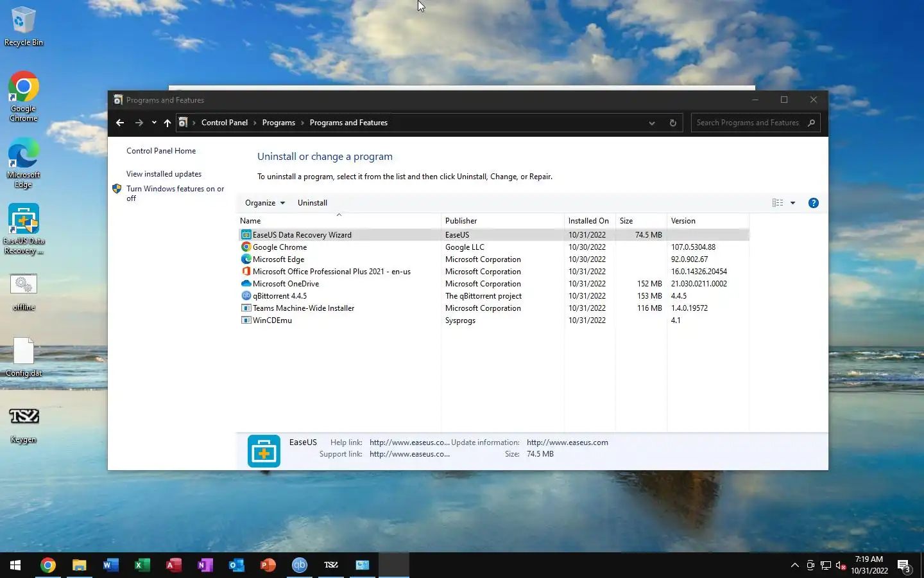Select Config.dat desktop file

click(x=23, y=358)
